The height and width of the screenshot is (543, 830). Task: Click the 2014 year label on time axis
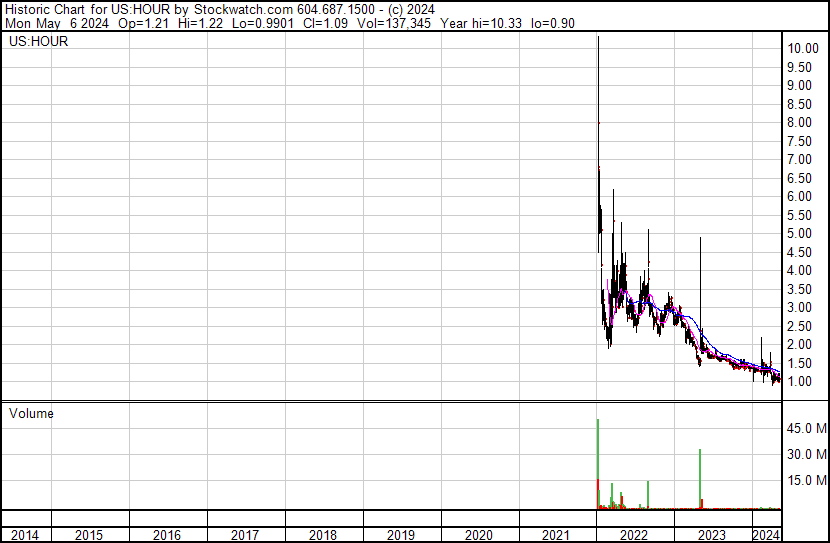click(24, 535)
